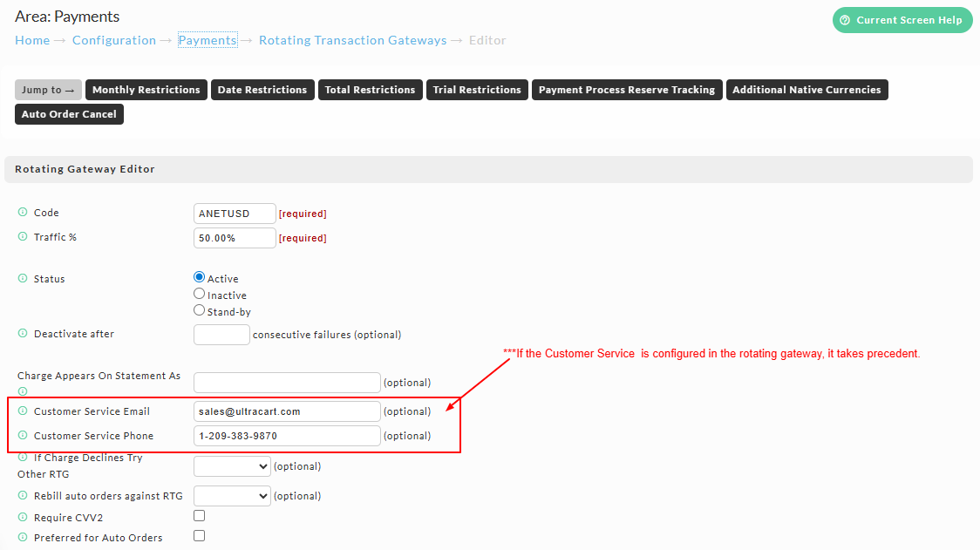Open the Configuration breadcrumb link

coord(113,40)
